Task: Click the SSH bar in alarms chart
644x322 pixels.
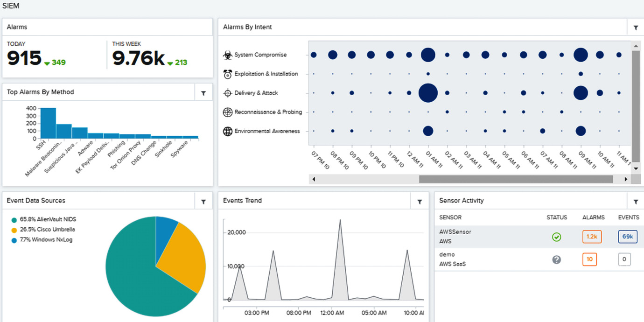Action: point(48,123)
